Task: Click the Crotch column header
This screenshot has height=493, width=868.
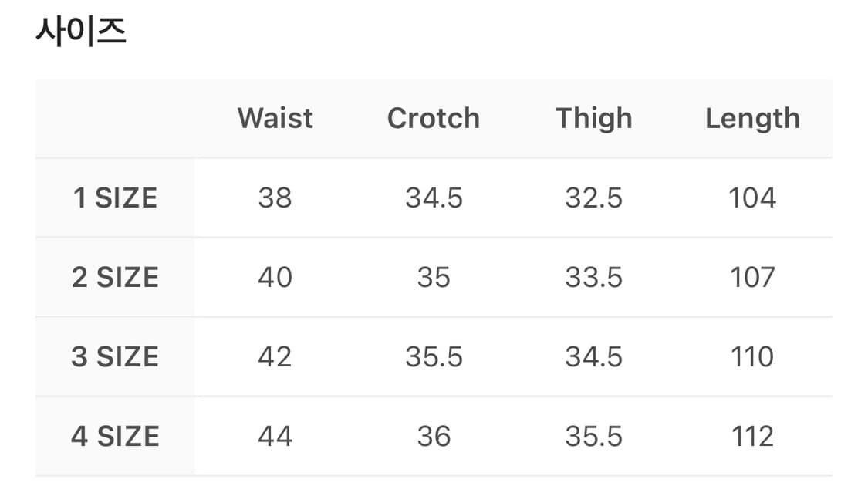Action: click(433, 118)
